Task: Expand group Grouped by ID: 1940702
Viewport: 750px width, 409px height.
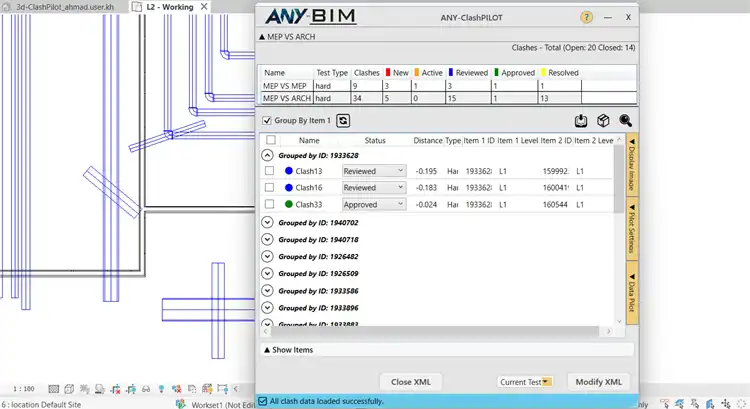Action: [267, 222]
